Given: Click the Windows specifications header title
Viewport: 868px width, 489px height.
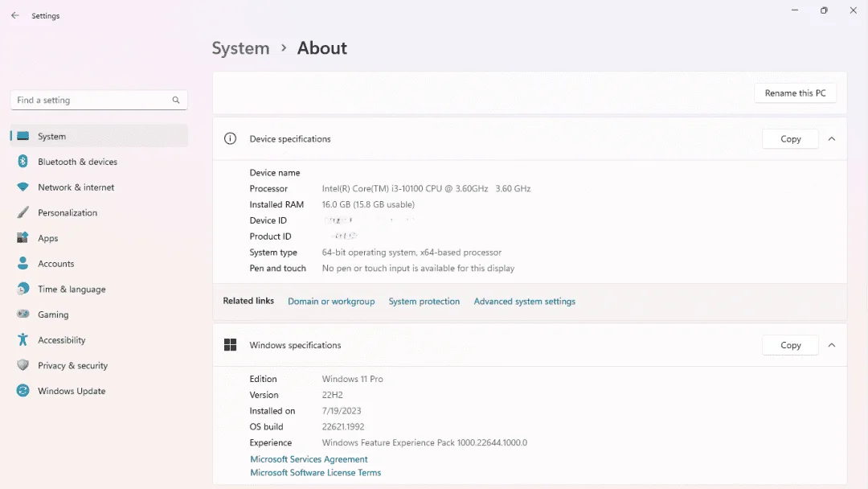Looking at the screenshot, I should (x=295, y=345).
